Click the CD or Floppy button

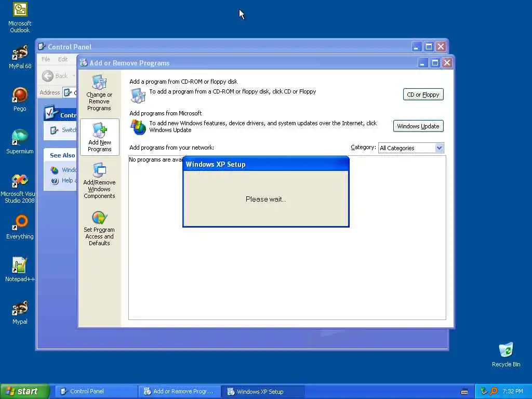(x=423, y=95)
